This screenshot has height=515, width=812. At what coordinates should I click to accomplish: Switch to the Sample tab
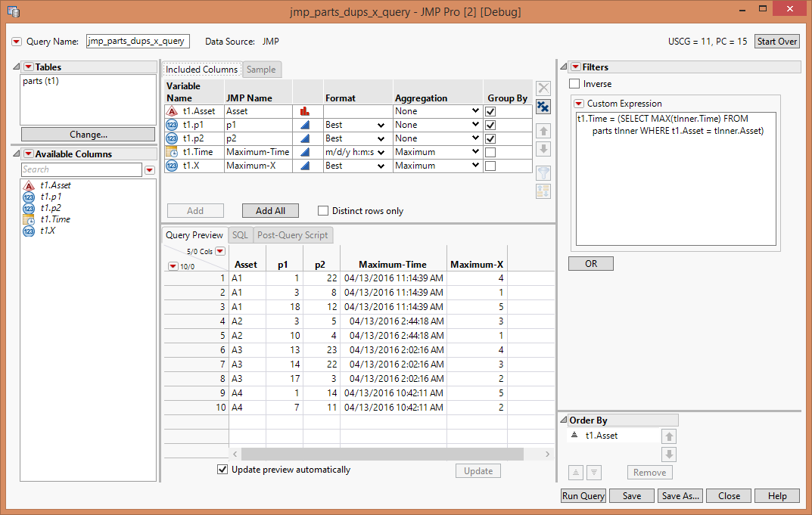pyautogui.click(x=261, y=68)
